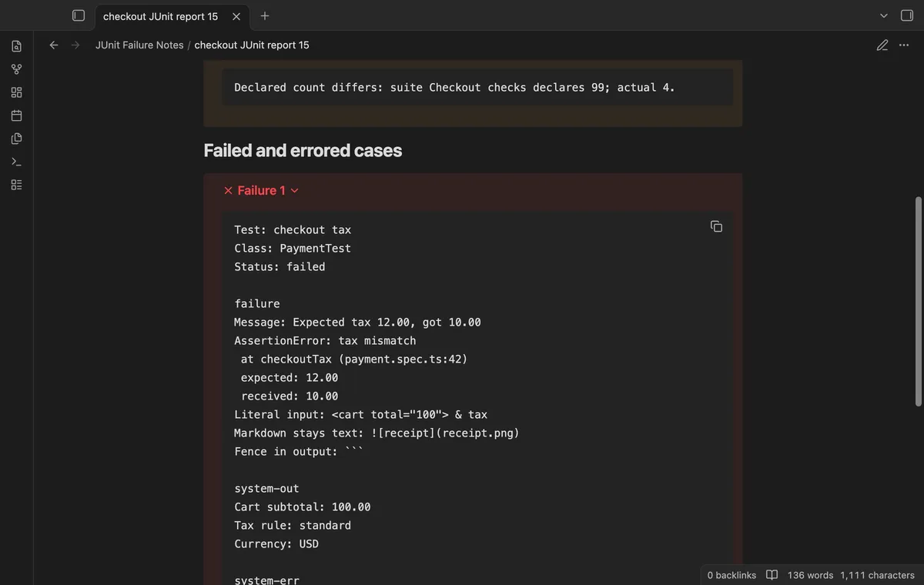Click the Failed and errored cases heading
This screenshot has height=585, width=924.
[303, 150]
